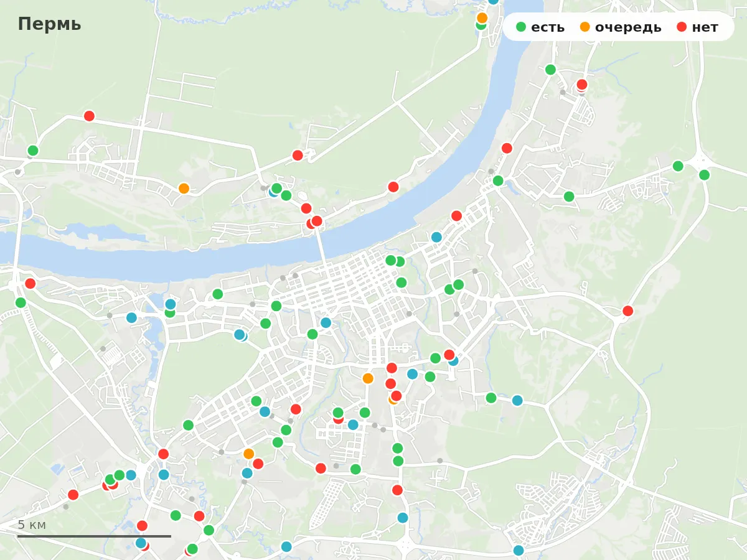Select the blue marker at the bottom right edge
The height and width of the screenshot is (560, 747).
519,550
